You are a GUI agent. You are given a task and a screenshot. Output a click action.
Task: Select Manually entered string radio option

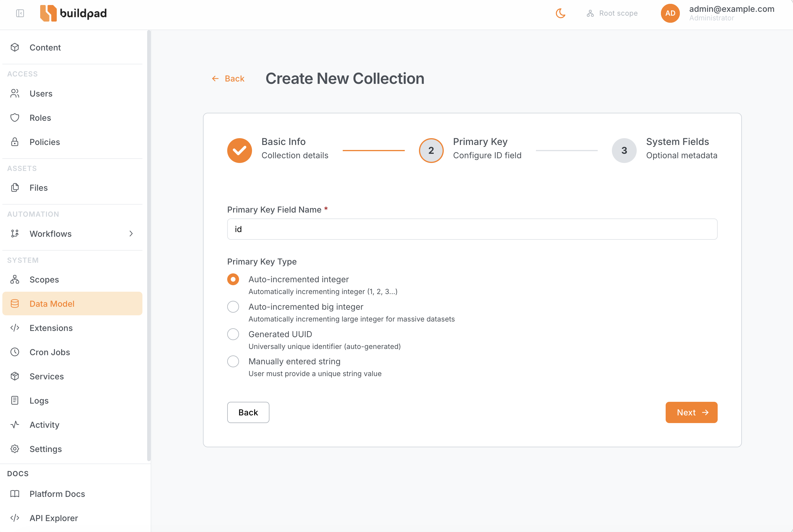[x=233, y=361]
